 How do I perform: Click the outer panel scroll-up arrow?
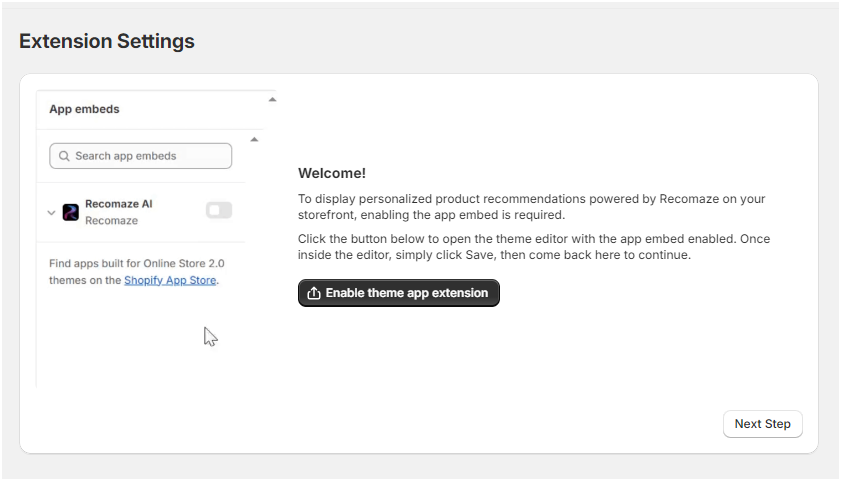[272, 100]
